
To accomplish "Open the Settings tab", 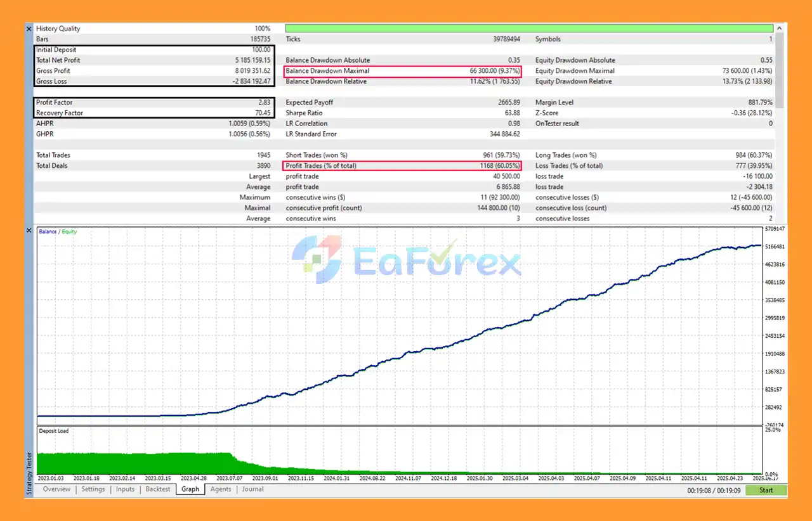I will 93,489.
